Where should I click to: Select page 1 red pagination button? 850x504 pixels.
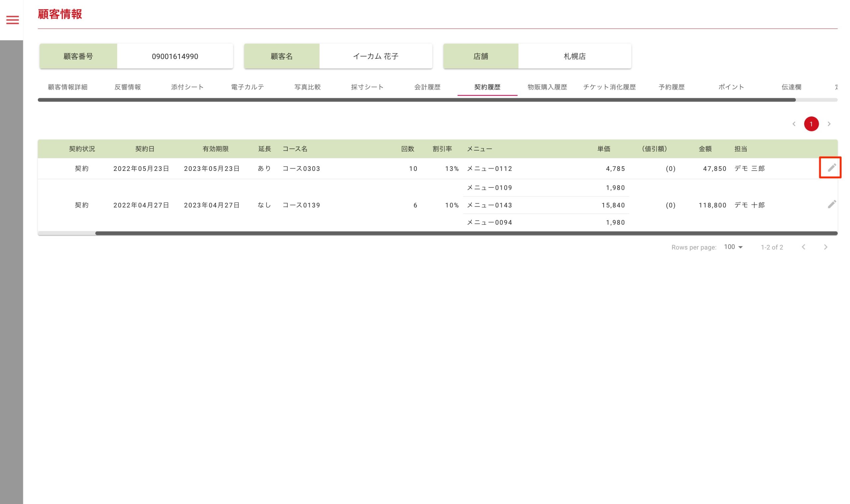(811, 124)
